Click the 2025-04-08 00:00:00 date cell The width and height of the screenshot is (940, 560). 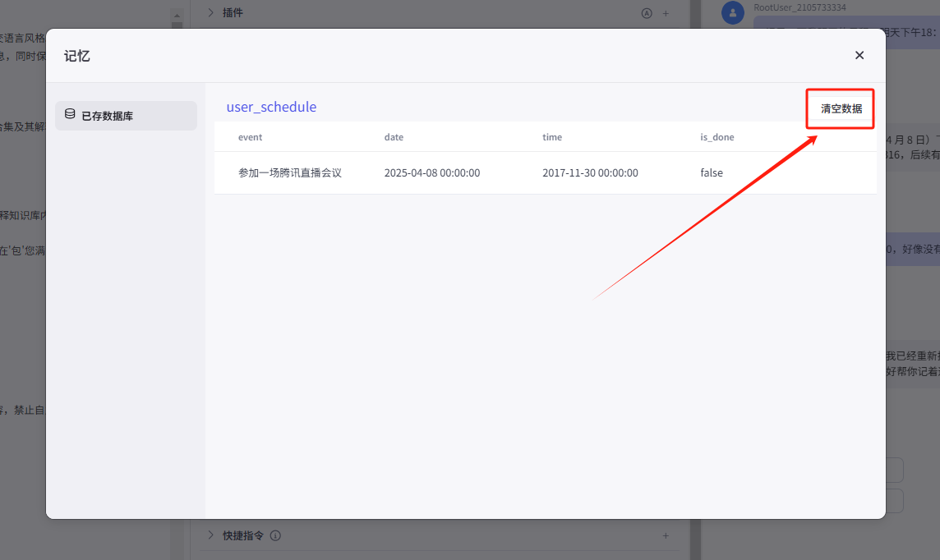(x=431, y=173)
